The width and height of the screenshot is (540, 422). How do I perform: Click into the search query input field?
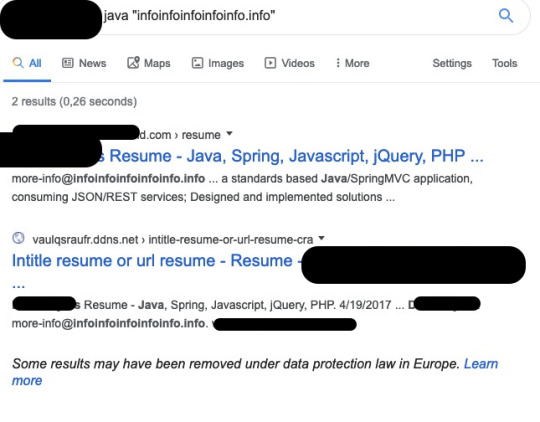click(x=296, y=16)
